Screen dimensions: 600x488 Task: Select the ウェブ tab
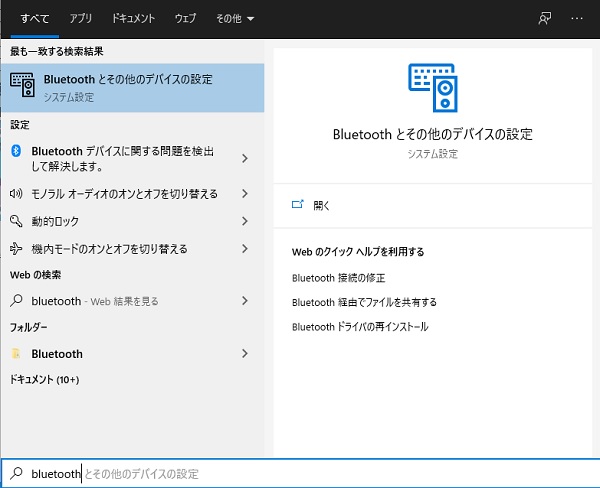(x=185, y=19)
